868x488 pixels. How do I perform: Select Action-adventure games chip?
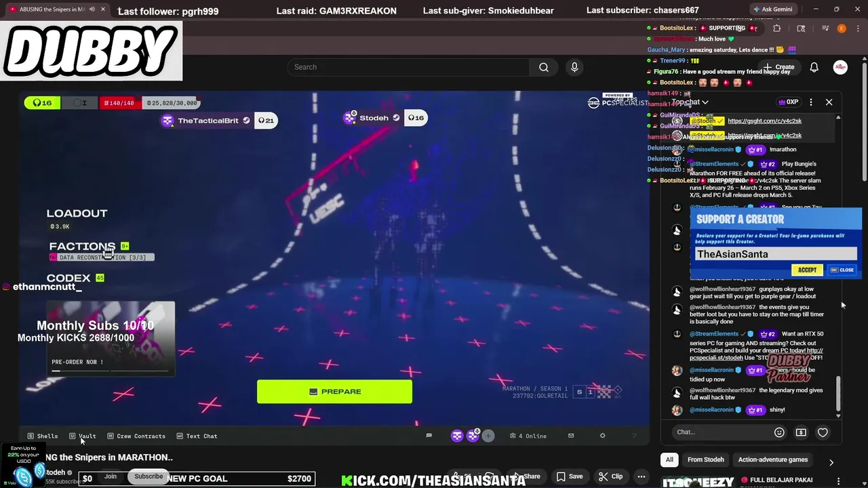click(x=772, y=460)
